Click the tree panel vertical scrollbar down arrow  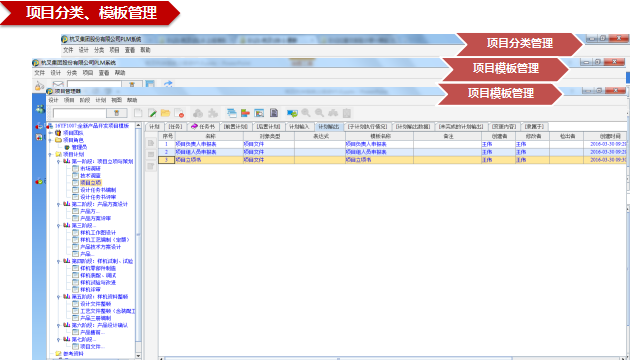tap(138, 356)
